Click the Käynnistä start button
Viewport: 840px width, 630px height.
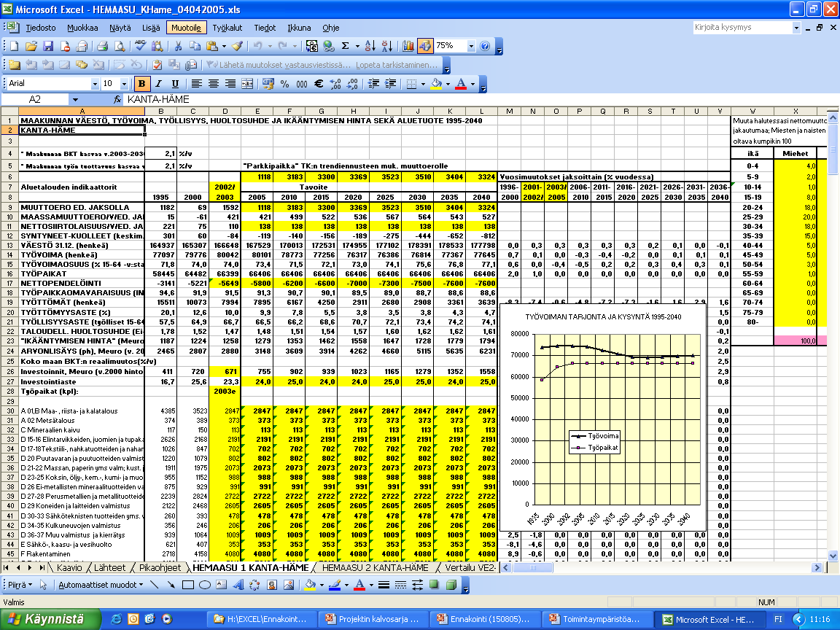click(50, 619)
